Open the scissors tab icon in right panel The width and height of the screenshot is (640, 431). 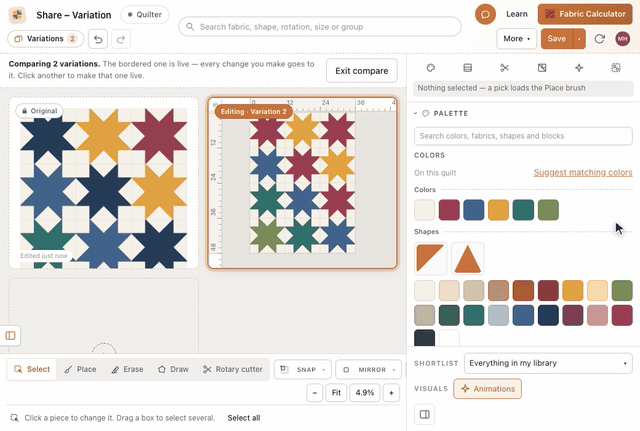point(504,68)
